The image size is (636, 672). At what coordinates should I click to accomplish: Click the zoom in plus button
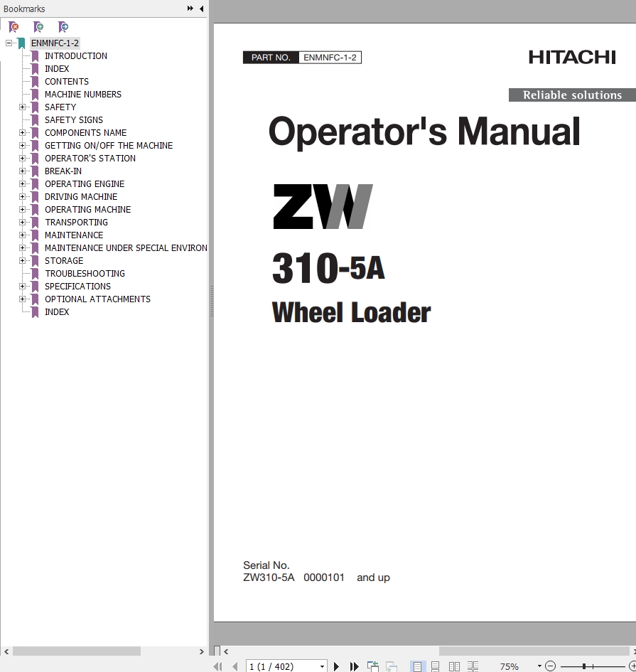coord(632,666)
